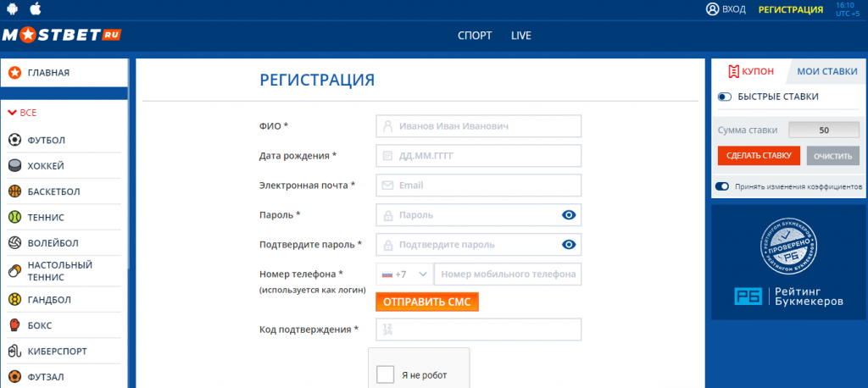This screenshot has height=388, width=868.
Task: Click the tennis ball icon
Action: coord(15,217)
